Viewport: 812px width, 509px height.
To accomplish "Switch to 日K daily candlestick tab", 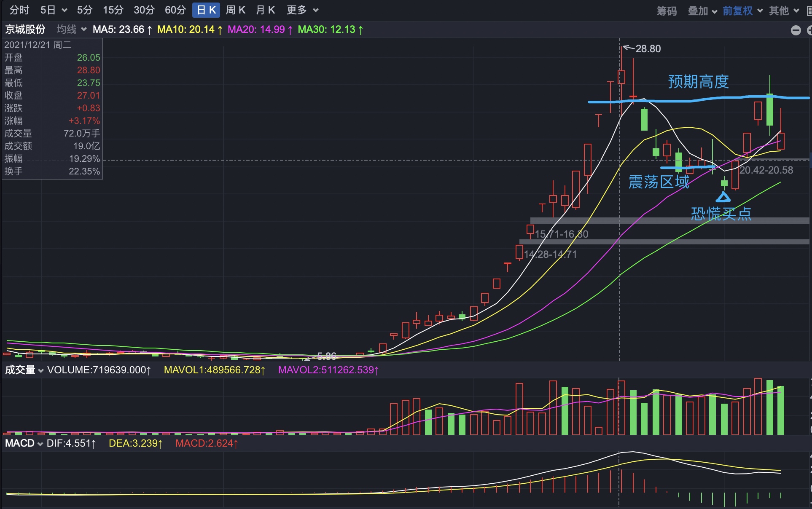I will point(206,10).
